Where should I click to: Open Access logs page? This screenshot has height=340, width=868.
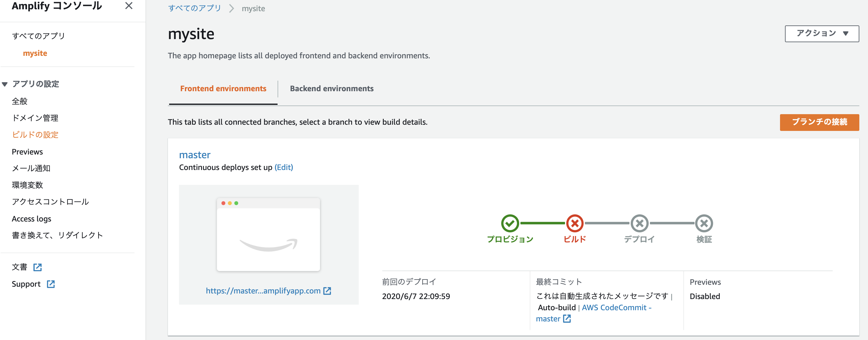click(31, 219)
